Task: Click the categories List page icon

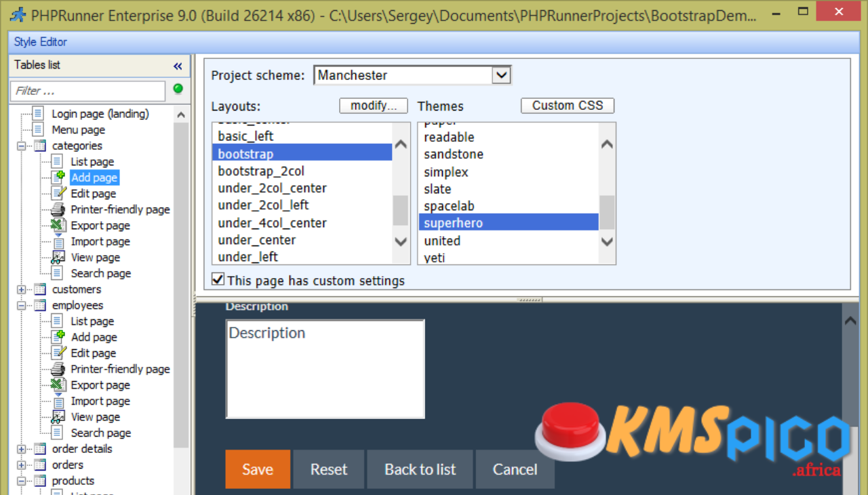Action: point(58,161)
